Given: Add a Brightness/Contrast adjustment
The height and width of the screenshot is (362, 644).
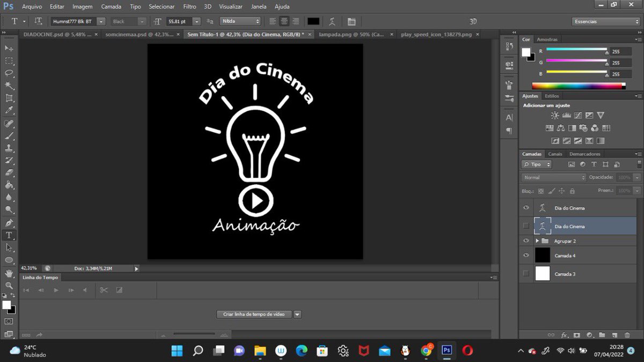Looking at the screenshot, I should pyautogui.click(x=555, y=115).
